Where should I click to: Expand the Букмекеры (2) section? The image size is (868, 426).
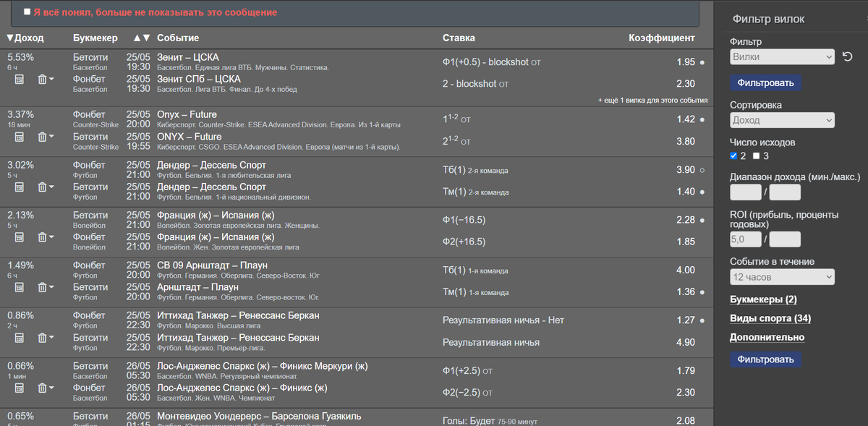point(763,299)
